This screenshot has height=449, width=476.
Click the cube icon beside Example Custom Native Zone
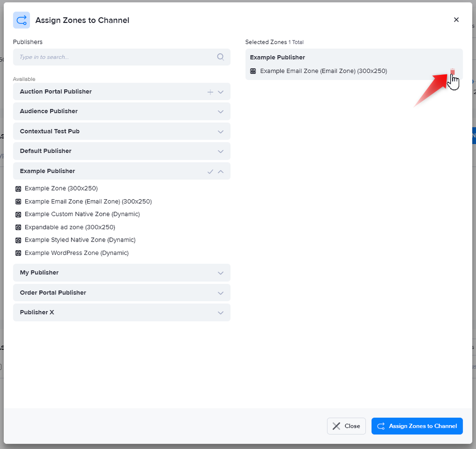tap(18, 215)
